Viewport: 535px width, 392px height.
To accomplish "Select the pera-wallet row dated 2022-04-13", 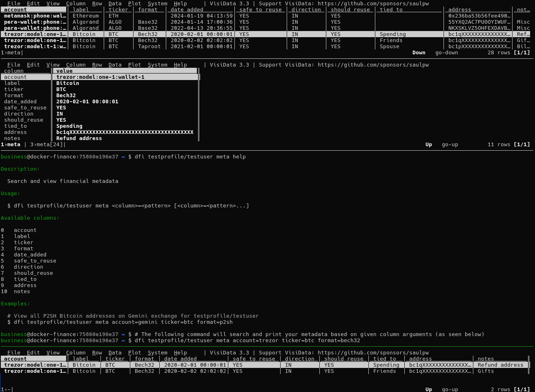I will click(x=35, y=28).
